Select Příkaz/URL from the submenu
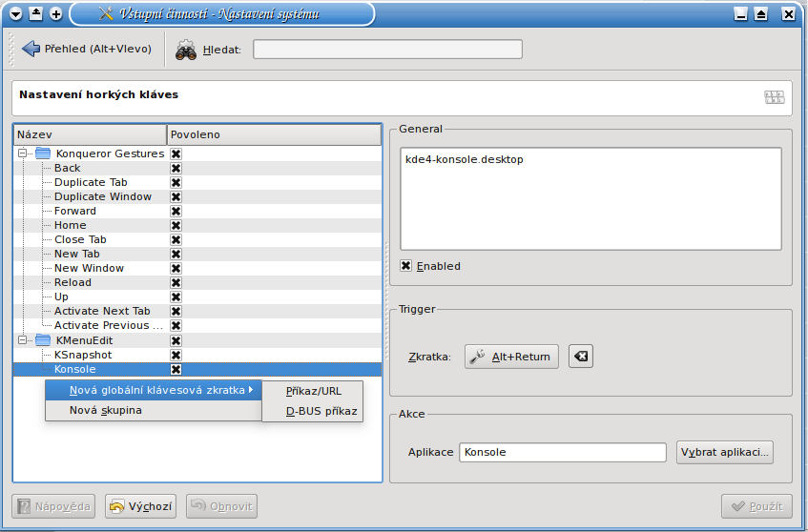Screen dimensions: 808x532 (x=313, y=390)
